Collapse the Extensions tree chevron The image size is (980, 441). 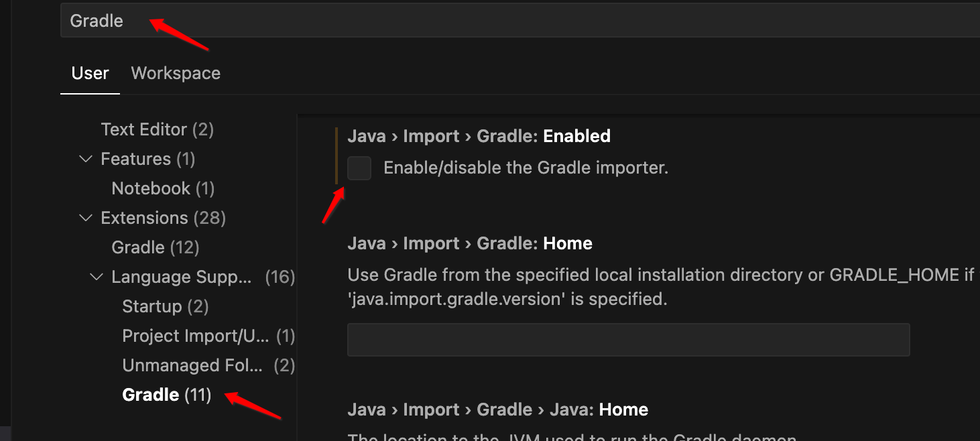pos(86,218)
